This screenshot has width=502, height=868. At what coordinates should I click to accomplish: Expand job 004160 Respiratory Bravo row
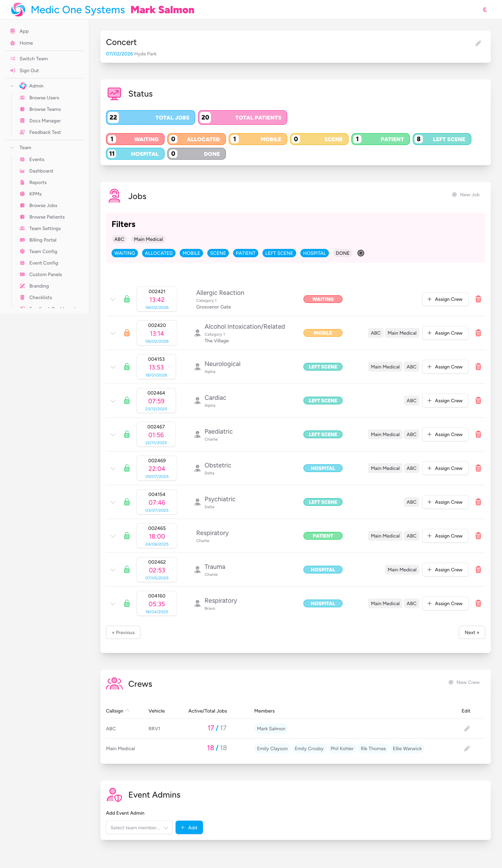(x=113, y=603)
